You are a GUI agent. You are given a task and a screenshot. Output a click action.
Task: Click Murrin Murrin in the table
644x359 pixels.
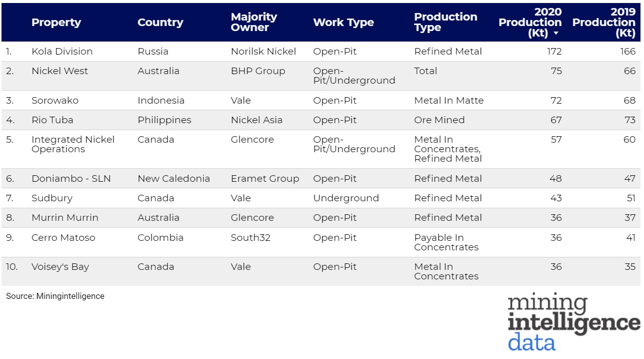[x=65, y=218]
